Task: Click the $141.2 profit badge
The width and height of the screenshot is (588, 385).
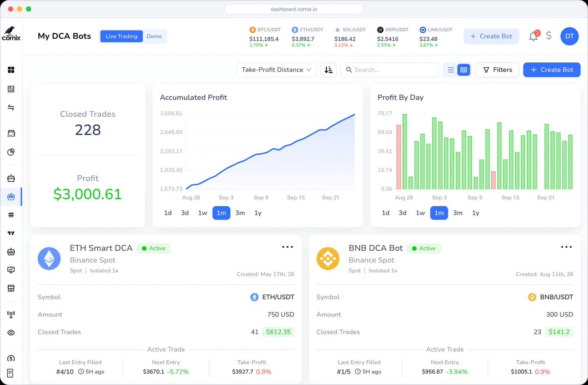Action: 559,332
